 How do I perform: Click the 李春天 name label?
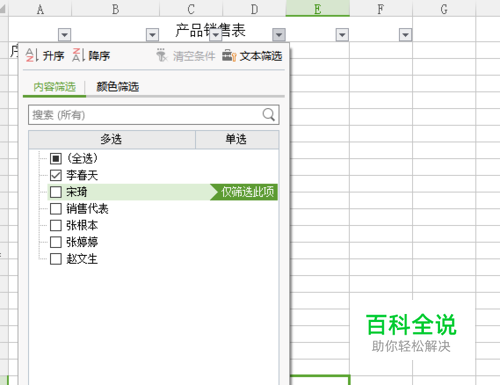click(x=82, y=175)
